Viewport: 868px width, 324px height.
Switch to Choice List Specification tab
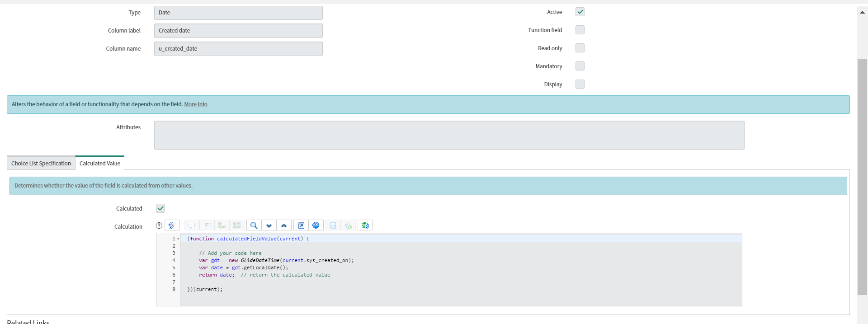point(41,164)
